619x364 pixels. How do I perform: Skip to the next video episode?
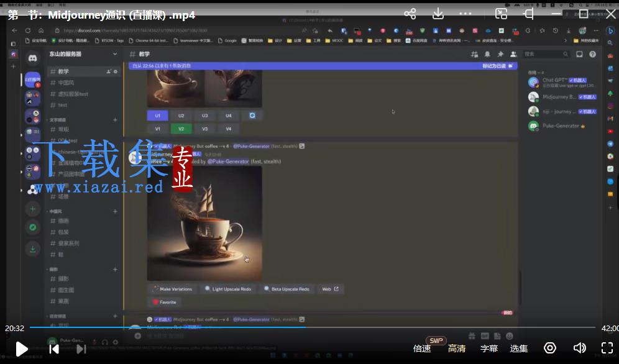(81, 349)
